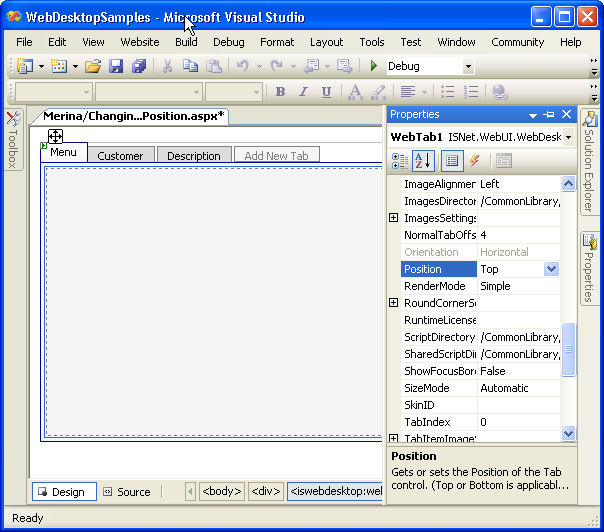
Task: Open the Debug configuration dropdown
Action: [x=468, y=67]
